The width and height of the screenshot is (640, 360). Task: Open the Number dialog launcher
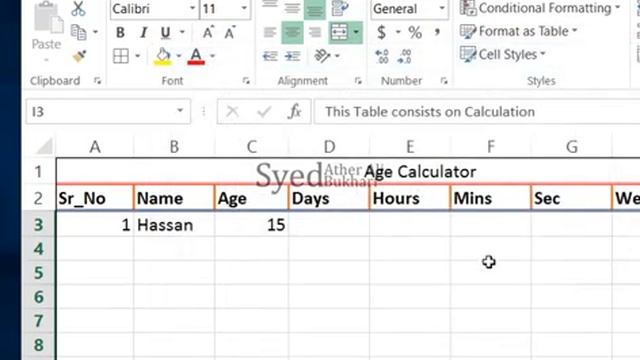(x=444, y=81)
